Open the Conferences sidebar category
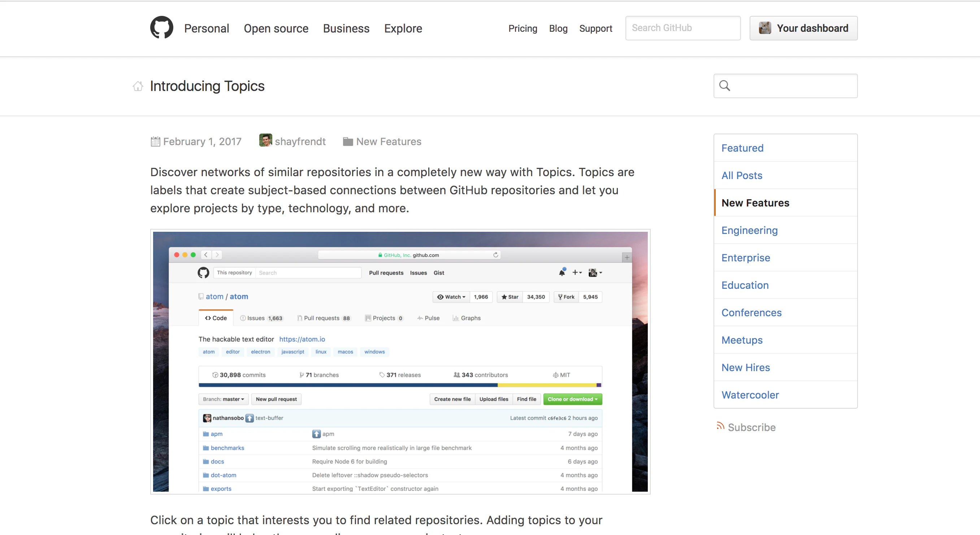980x535 pixels. 785,312
